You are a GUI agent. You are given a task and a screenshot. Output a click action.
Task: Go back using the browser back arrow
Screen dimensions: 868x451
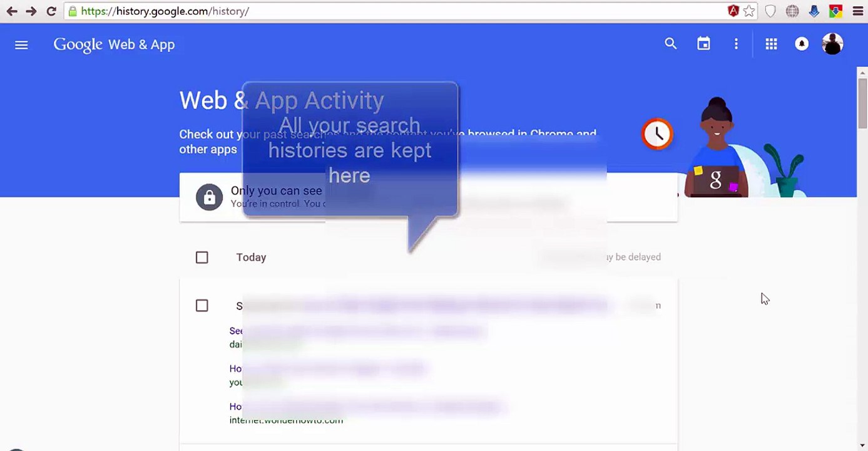pos(12,11)
